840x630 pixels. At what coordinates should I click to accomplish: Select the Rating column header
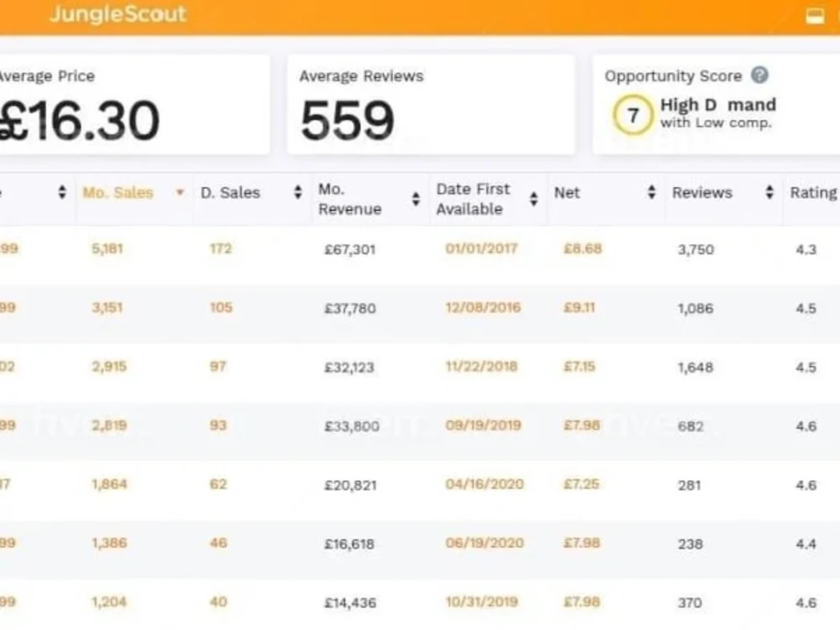(x=814, y=193)
